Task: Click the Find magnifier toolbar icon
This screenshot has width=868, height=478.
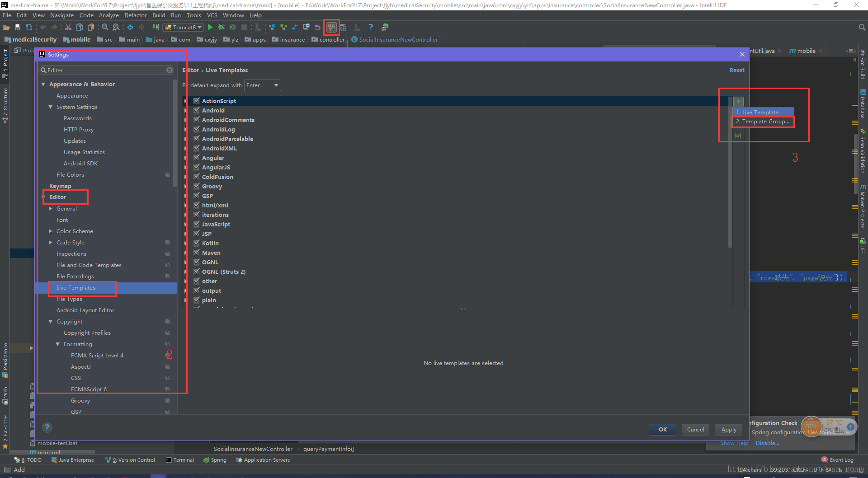Action: (105, 28)
